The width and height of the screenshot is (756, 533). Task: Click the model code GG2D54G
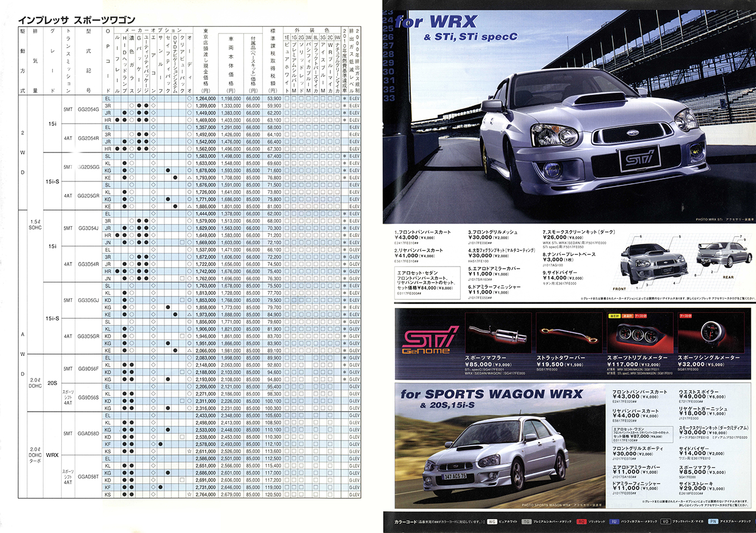click(88, 109)
